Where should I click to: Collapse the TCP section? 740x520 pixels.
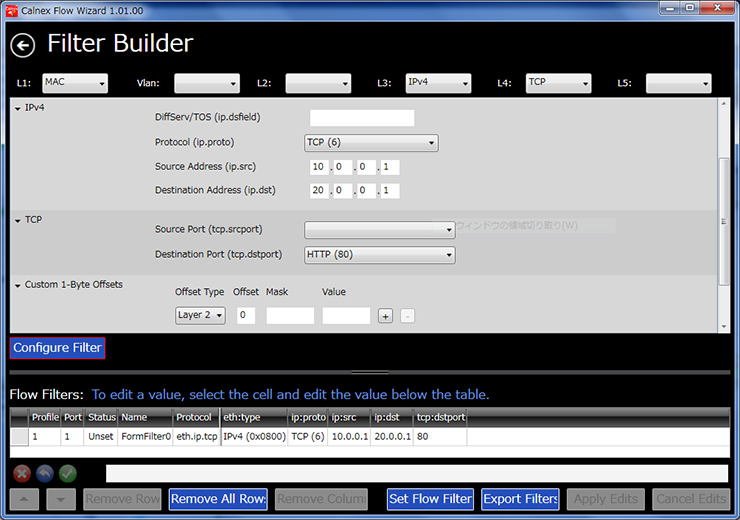(x=17, y=220)
